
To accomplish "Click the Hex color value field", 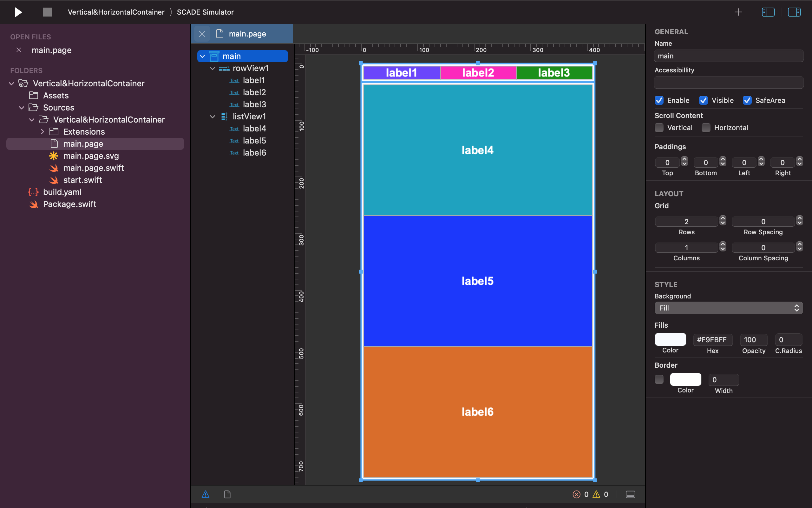I will pyautogui.click(x=713, y=340).
